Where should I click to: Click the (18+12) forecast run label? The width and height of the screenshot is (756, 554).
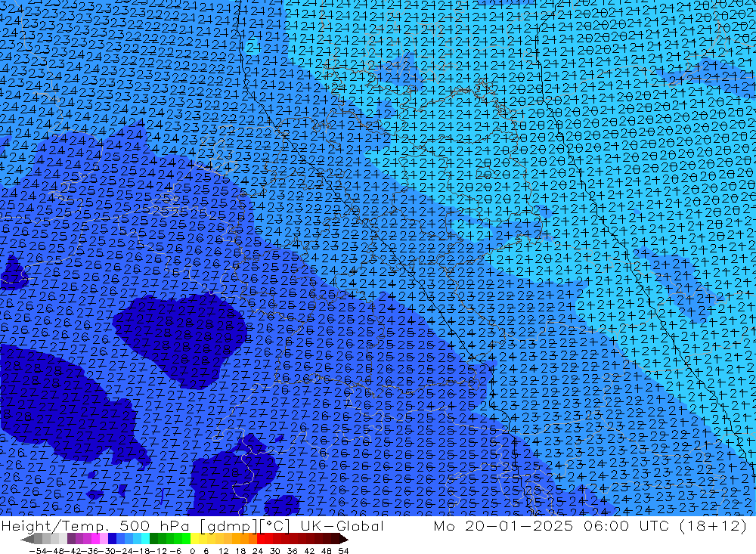[x=713, y=525]
